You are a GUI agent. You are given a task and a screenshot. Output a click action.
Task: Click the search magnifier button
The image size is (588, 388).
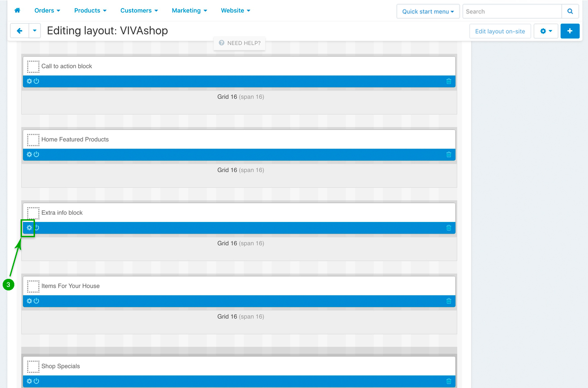pos(570,12)
